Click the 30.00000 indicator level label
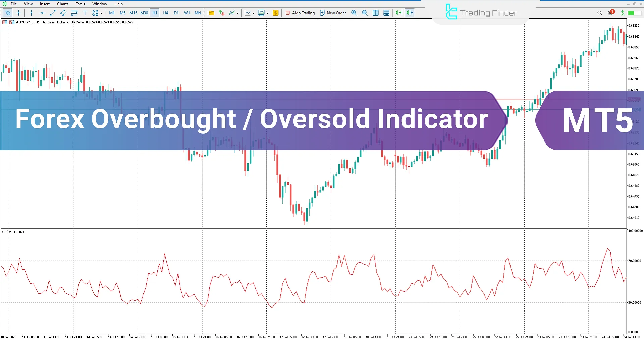The height and width of the screenshot is (339, 644). (x=635, y=302)
